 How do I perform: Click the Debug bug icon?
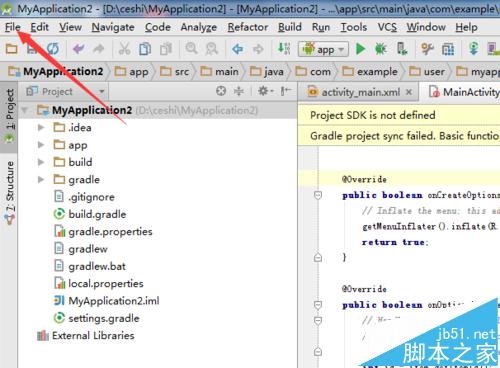[381, 49]
